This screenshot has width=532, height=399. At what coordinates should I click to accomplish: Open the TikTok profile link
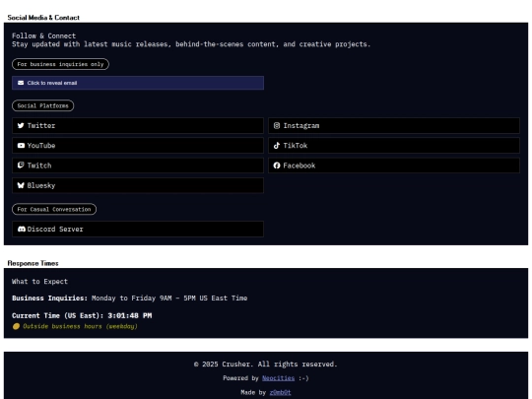point(394,146)
